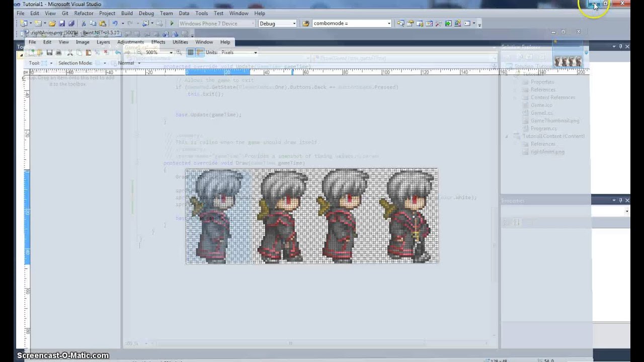Open Paint.NET Utilities menu
The width and height of the screenshot is (644, 362).
click(x=180, y=42)
